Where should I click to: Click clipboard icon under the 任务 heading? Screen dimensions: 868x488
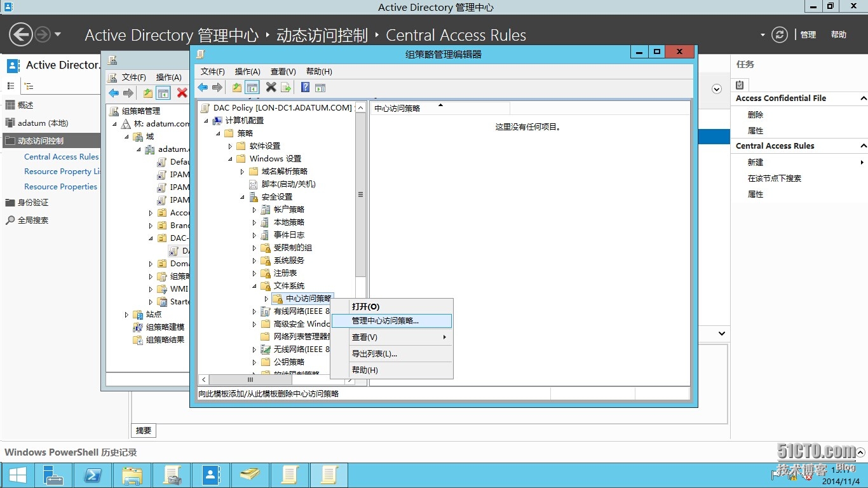tap(740, 85)
